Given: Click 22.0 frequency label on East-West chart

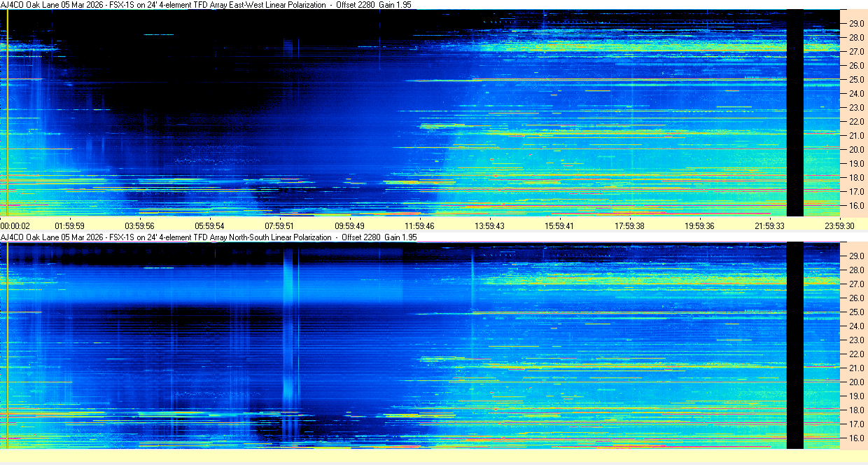Looking at the screenshot, I should [856, 122].
